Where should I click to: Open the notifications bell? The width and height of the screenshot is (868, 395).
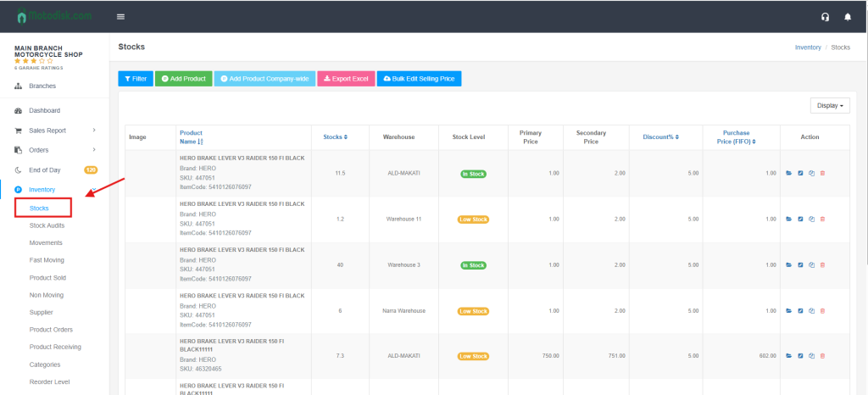[847, 17]
